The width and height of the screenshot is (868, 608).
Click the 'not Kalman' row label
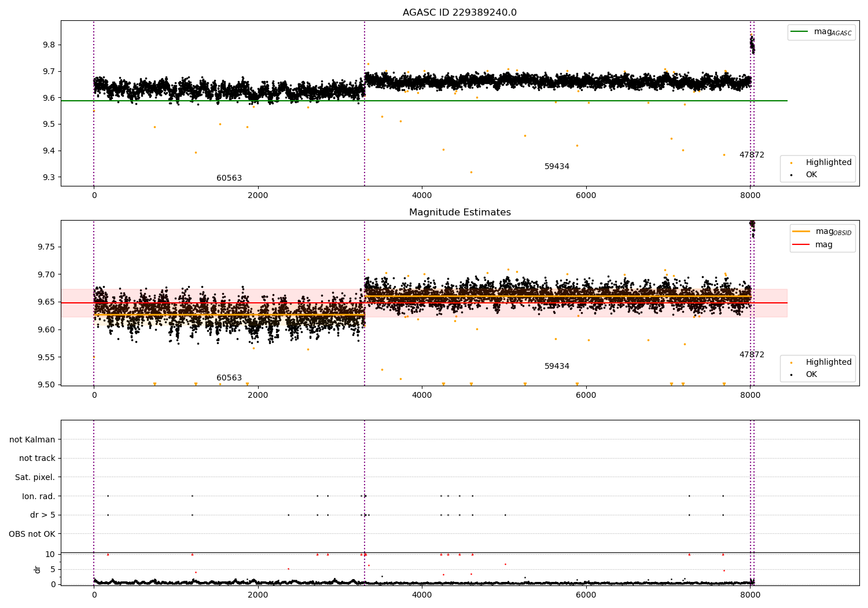point(32,440)
